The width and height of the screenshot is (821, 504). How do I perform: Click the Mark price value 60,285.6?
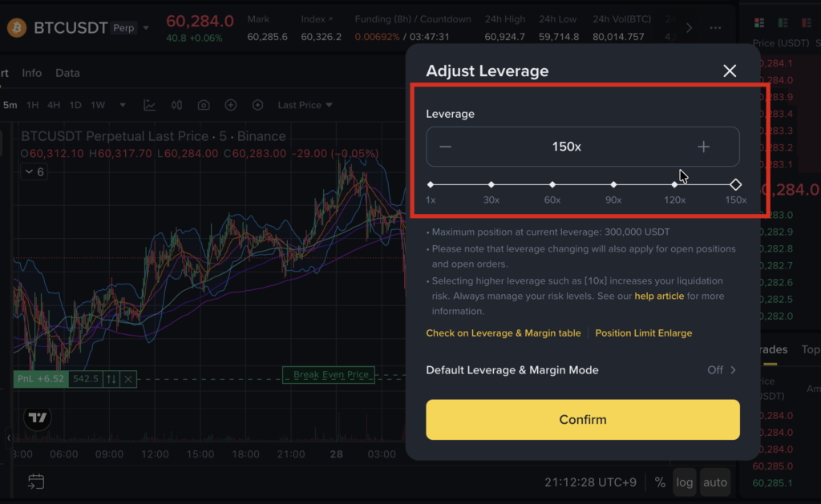pyautogui.click(x=267, y=37)
